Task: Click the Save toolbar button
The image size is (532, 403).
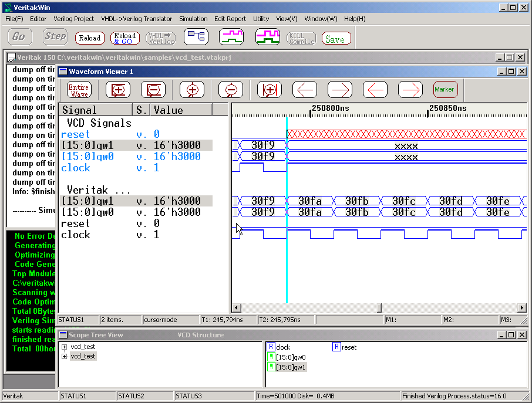Action: tap(336, 38)
